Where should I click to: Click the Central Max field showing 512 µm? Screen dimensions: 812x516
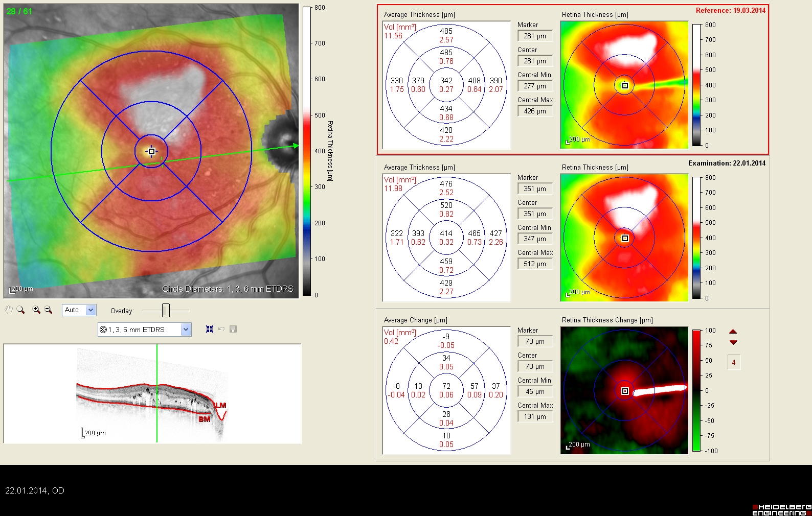coord(535,264)
